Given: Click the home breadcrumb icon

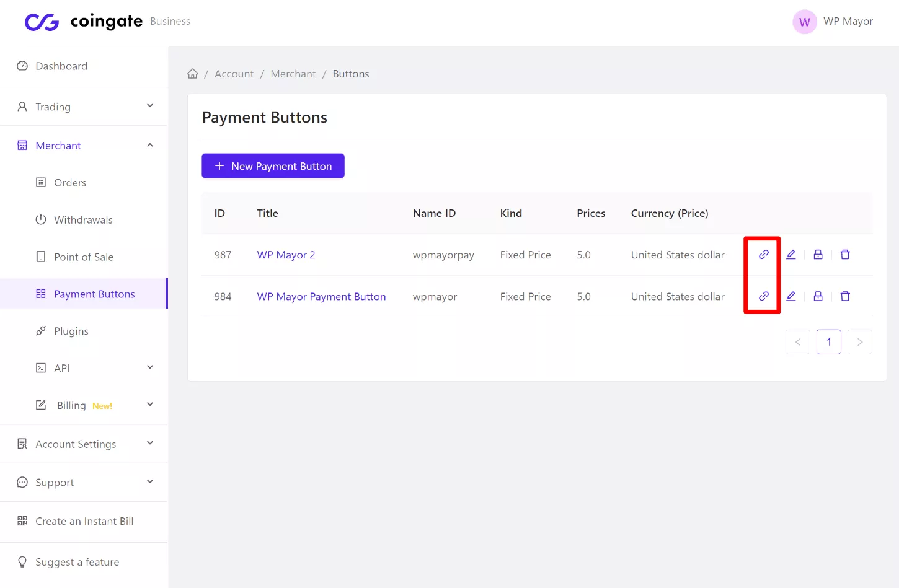Looking at the screenshot, I should [x=193, y=74].
